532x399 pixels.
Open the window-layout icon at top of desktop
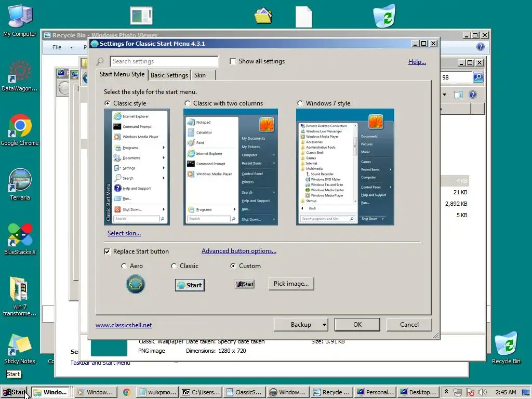(x=141, y=16)
